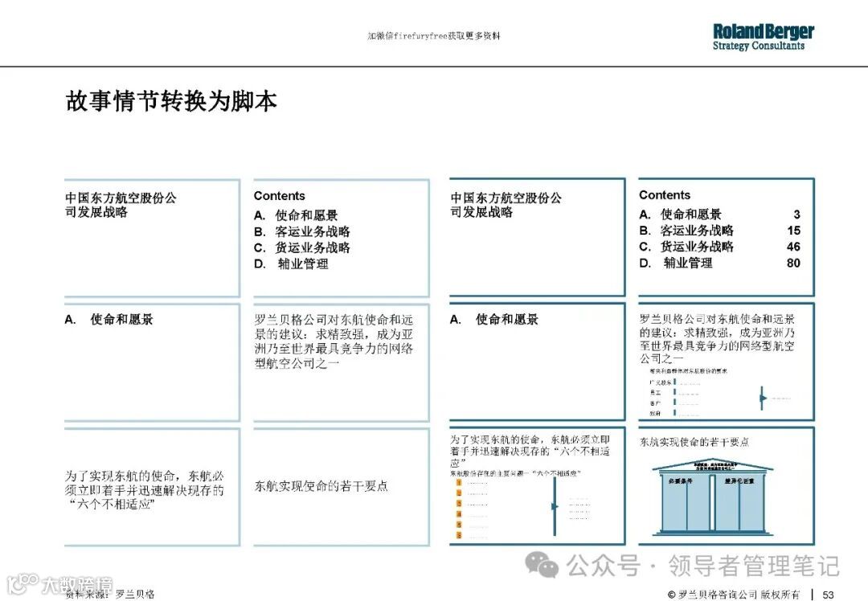Click the arrow marker in the stakeholder chart

[x=763, y=398]
